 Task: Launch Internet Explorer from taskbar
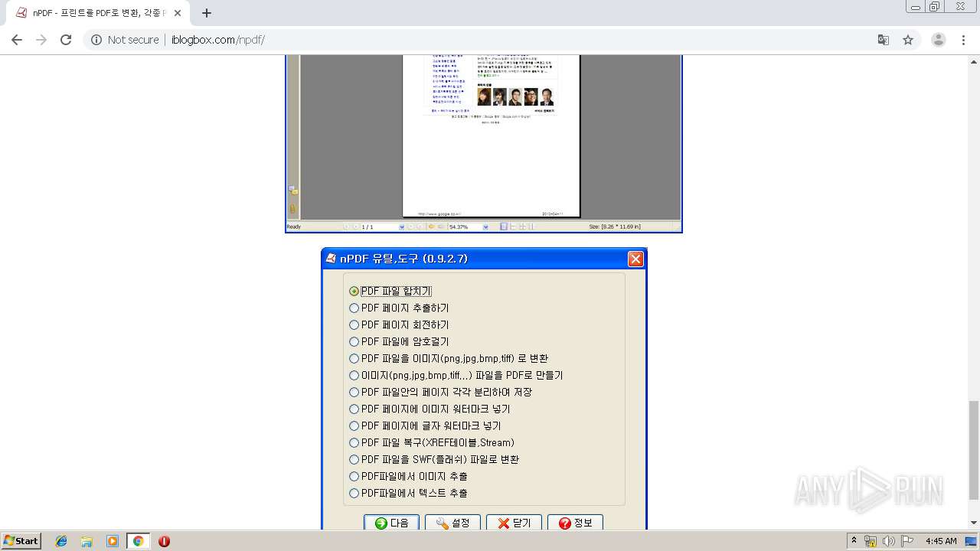[61, 541]
